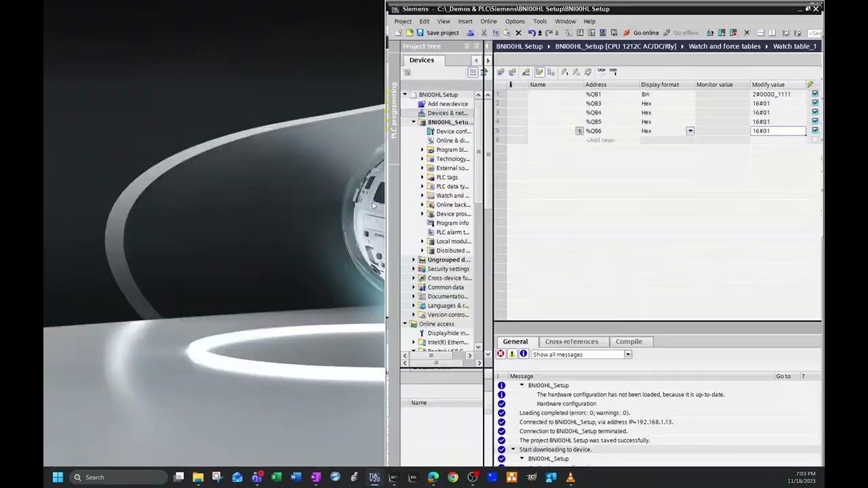This screenshot has width=868, height=488.
Task: Click Modify all selected values once icon
Action: (x=564, y=71)
